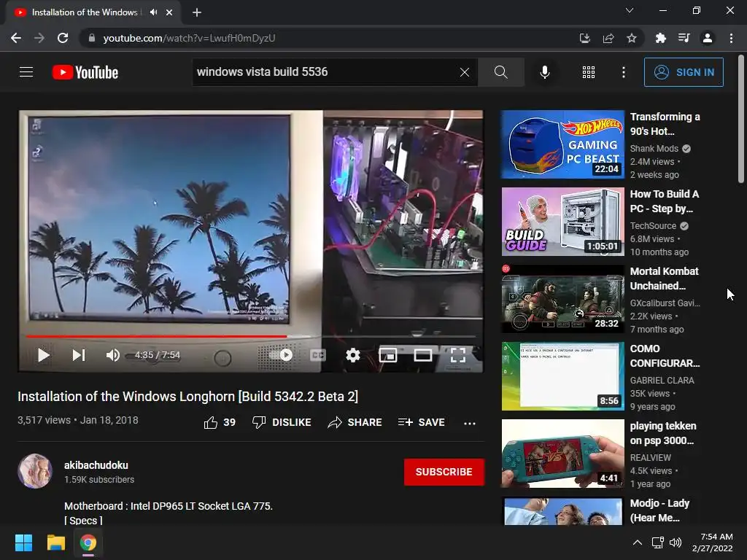Mute tab via speaker icon
Image resolution: width=747 pixels, height=560 pixels.
click(x=153, y=12)
